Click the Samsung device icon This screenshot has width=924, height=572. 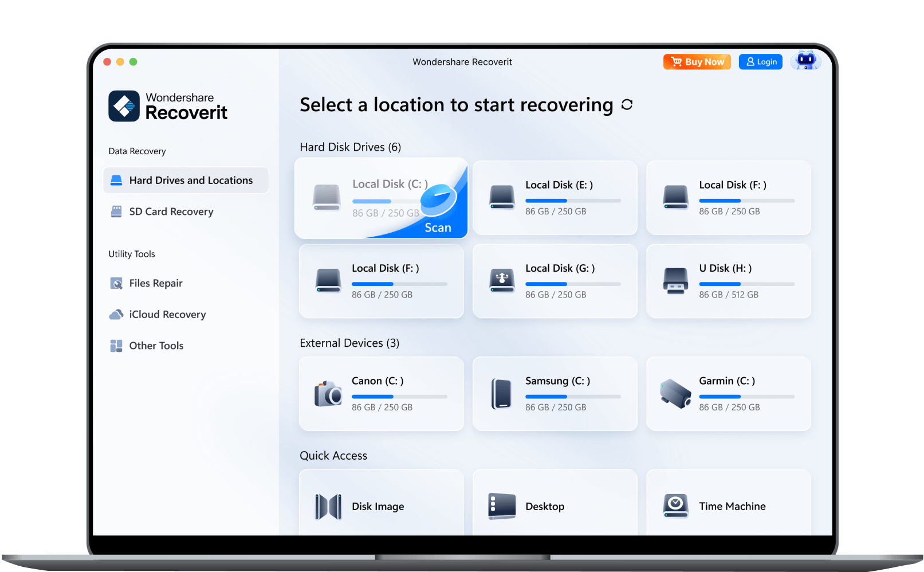pyautogui.click(x=502, y=394)
